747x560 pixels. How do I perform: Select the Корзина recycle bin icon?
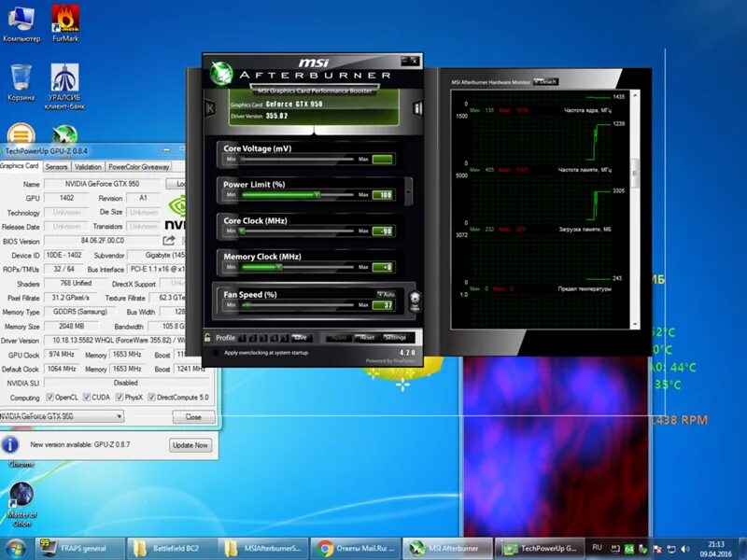click(21, 82)
